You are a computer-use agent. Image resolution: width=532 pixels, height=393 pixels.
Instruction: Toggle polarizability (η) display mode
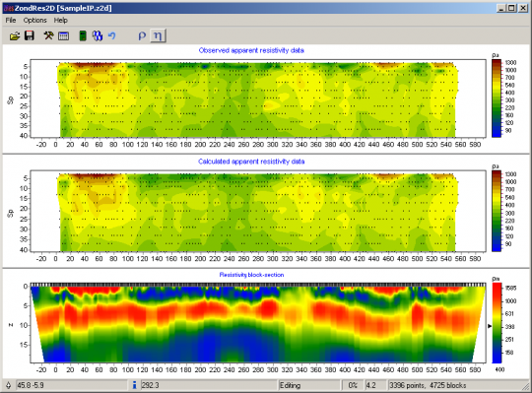point(158,35)
